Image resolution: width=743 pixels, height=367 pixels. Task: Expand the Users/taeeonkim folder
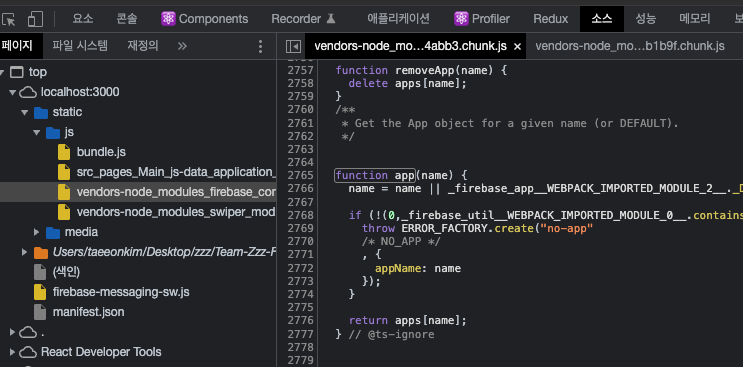click(24, 252)
